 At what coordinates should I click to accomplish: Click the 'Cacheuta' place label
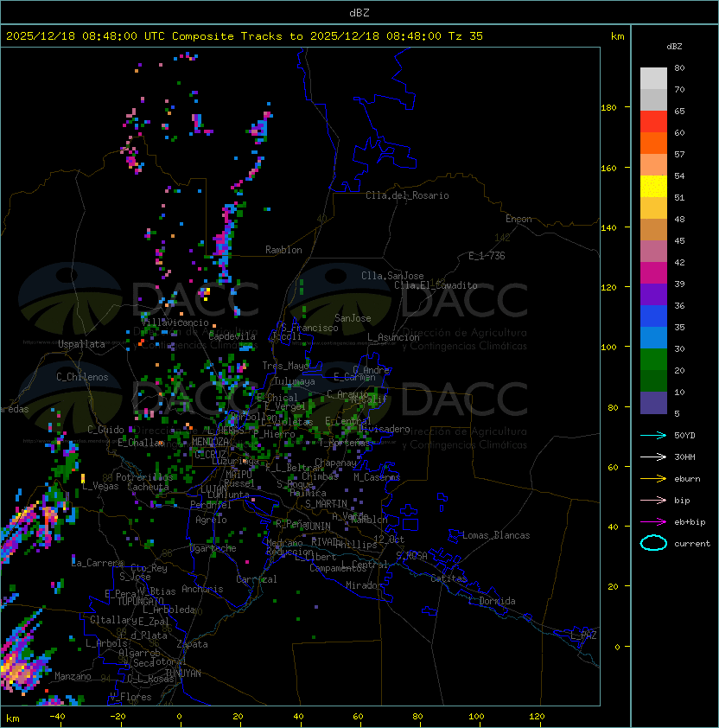point(148,487)
